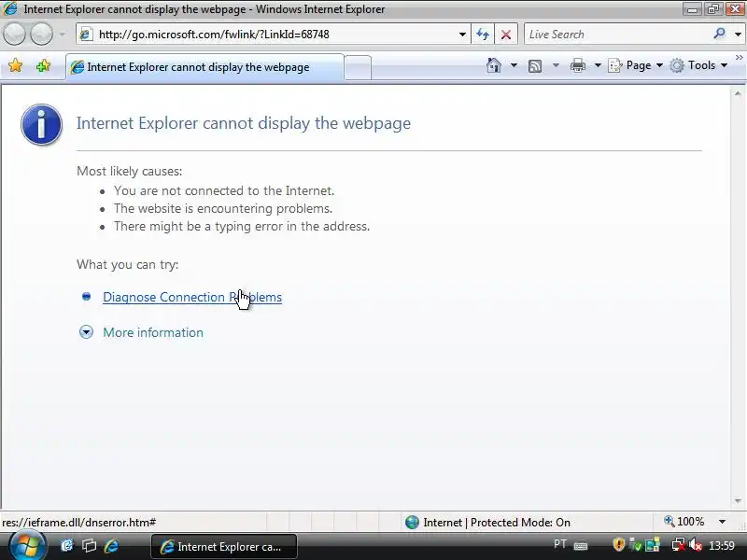
Task: Click the More information text link
Action: (x=153, y=332)
